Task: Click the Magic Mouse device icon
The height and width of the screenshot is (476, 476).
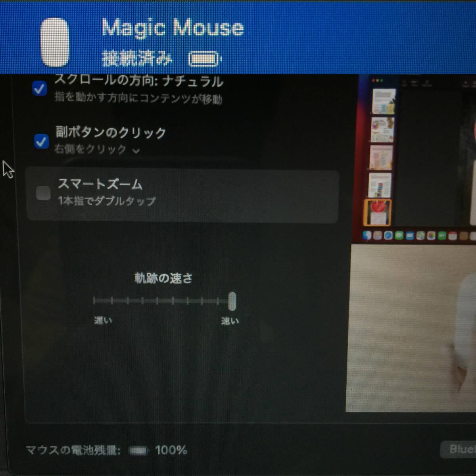Action: click(x=55, y=42)
